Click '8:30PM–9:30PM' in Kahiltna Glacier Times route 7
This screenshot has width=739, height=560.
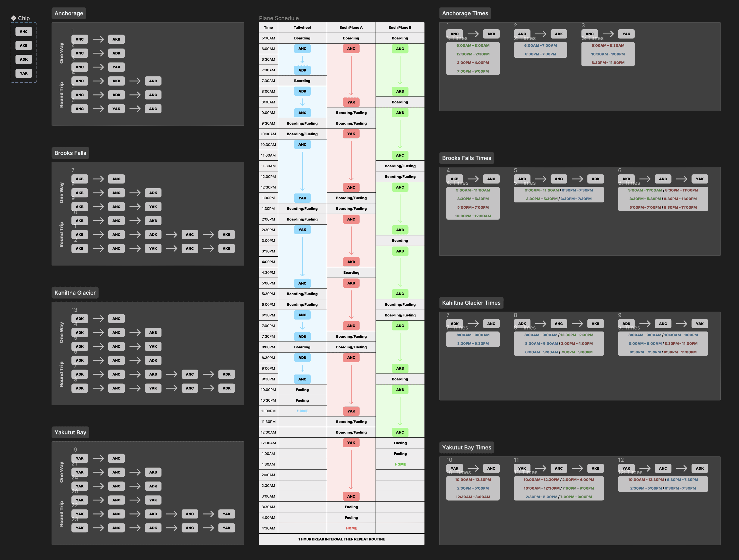point(473,344)
